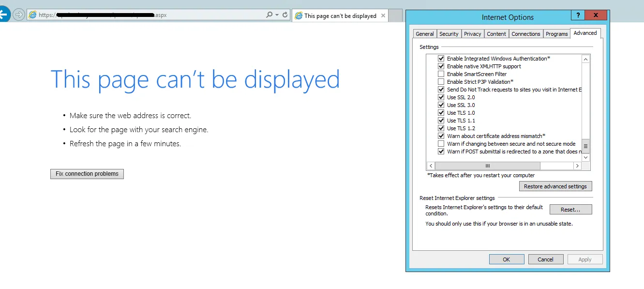Switch to the Security tab
This screenshot has height=289, width=644.
(x=449, y=34)
